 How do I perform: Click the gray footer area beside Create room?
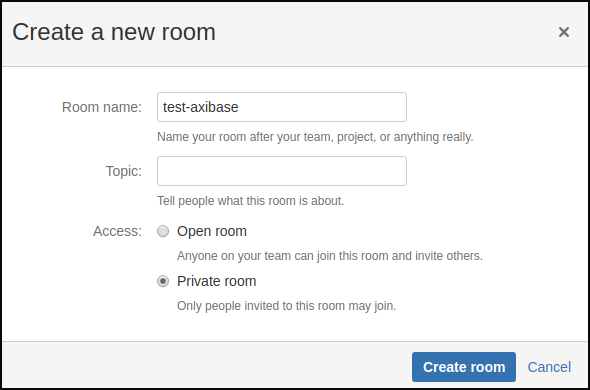click(207, 365)
